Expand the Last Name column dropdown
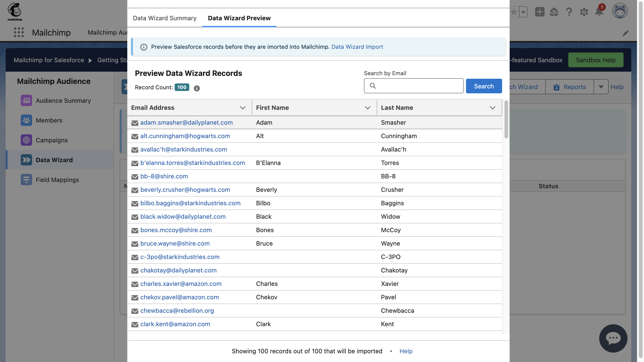This screenshot has height=362, width=644. point(492,108)
